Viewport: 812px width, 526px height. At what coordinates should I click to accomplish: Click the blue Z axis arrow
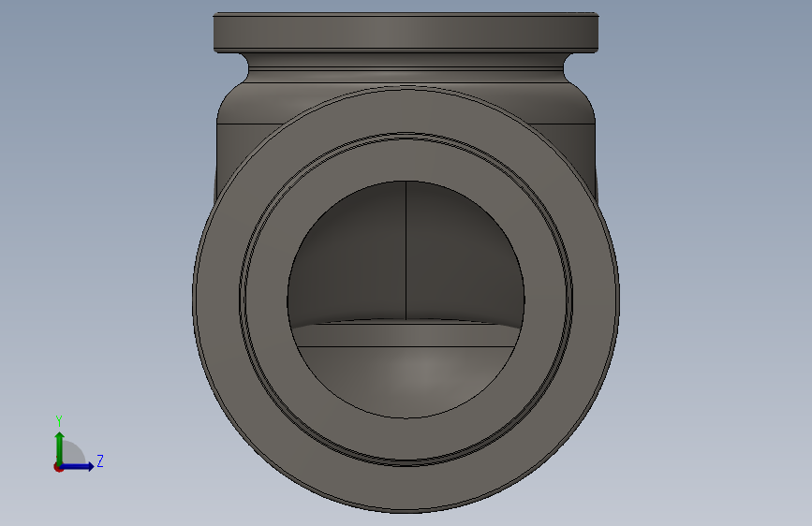click(78, 466)
